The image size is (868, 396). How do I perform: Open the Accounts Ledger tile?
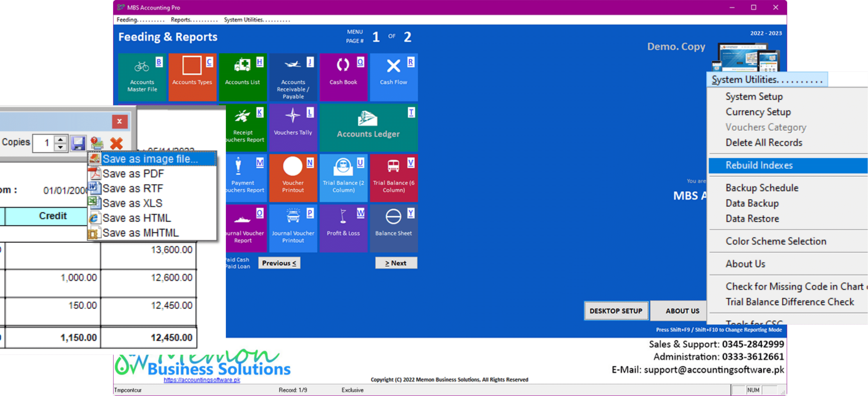[x=368, y=128]
